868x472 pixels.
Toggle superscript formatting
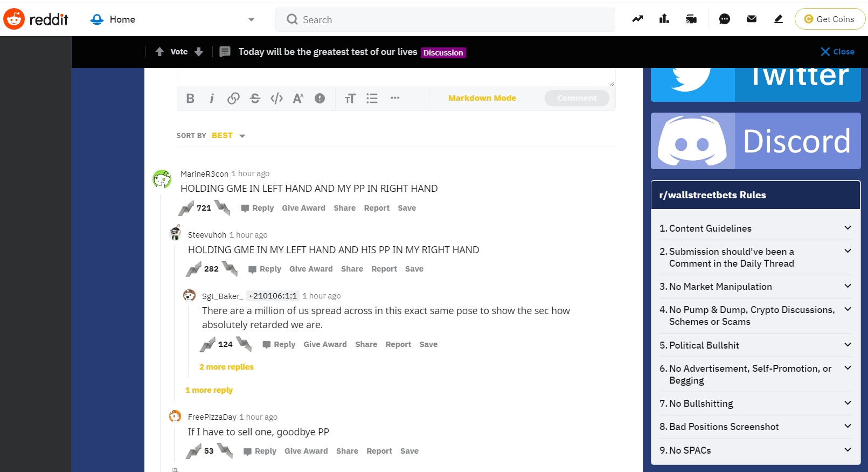[298, 98]
